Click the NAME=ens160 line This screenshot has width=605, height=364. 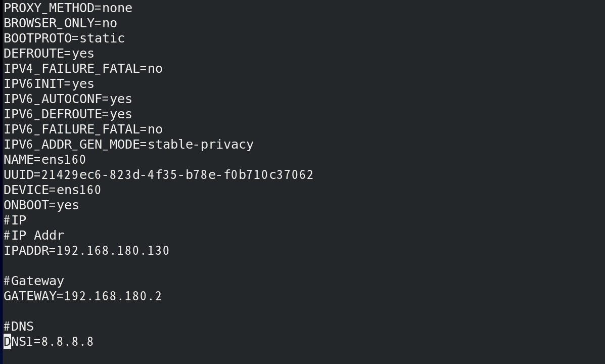point(45,160)
